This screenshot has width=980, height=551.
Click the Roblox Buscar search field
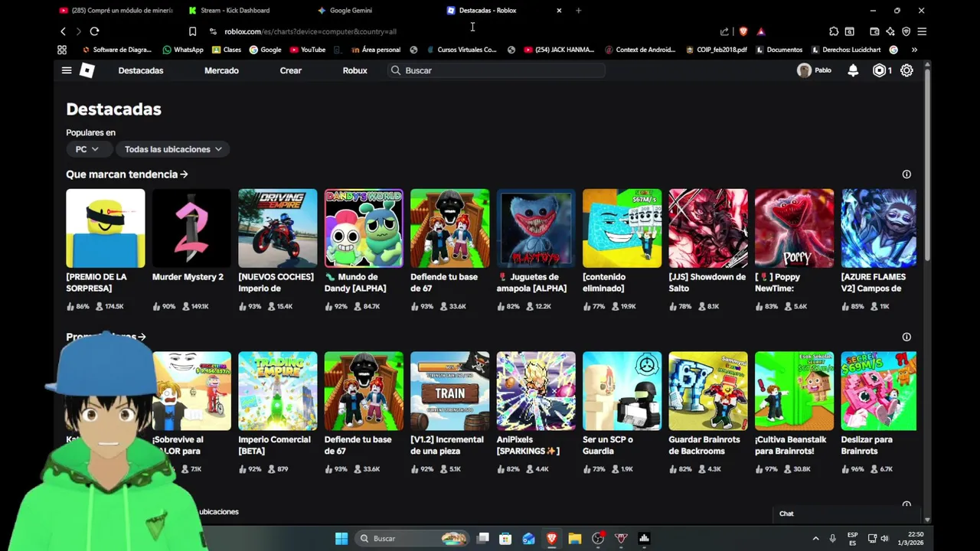tap(496, 70)
